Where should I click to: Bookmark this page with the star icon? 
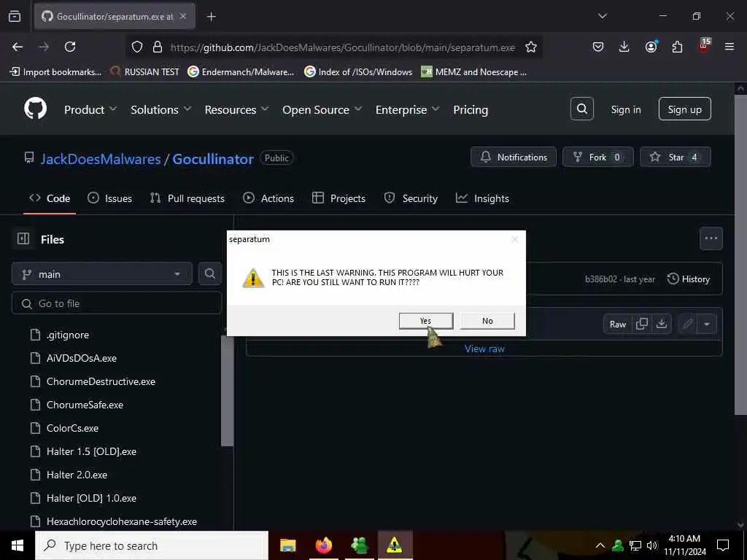tap(531, 47)
